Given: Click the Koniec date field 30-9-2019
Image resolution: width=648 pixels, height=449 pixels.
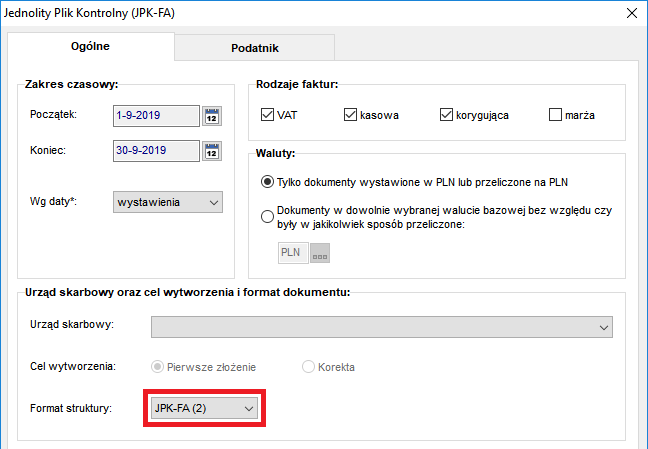Looking at the screenshot, I should click(156, 151).
